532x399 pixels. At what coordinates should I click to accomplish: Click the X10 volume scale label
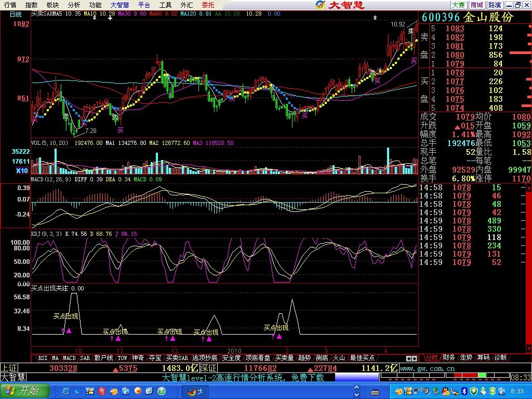point(22,170)
